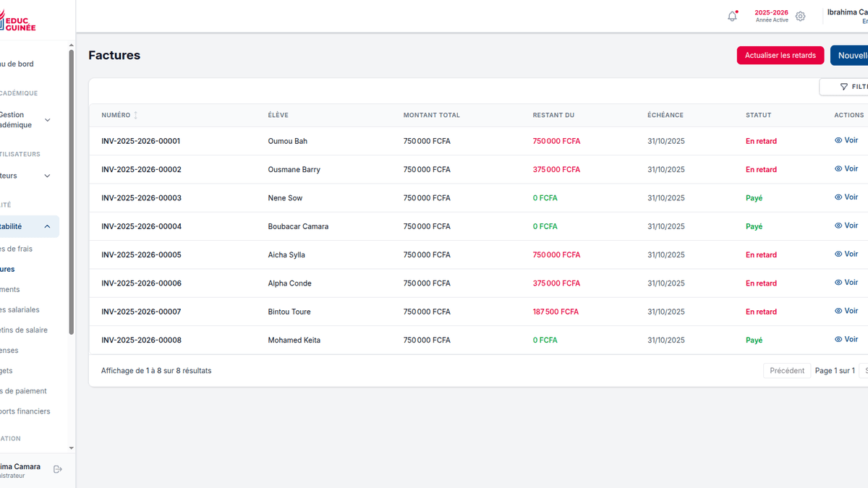Click the Échéance column header
This screenshot has height=488, width=868.
click(665, 115)
